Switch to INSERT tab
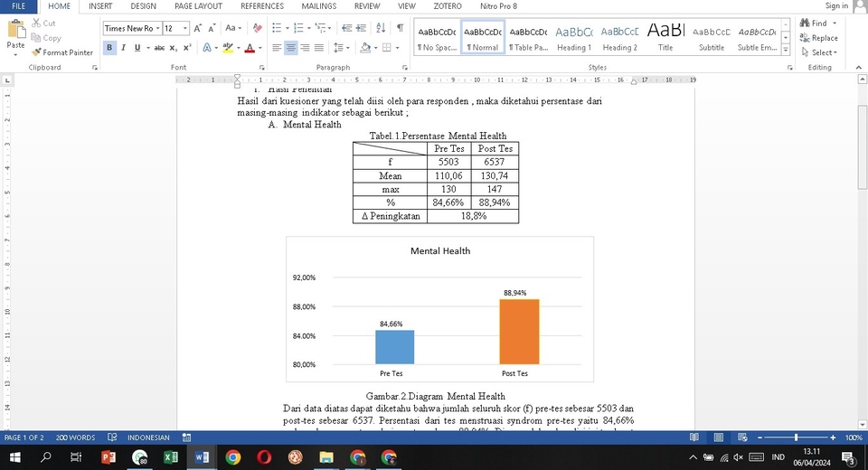This screenshot has width=868, height=470. click(x=100, y=6)
